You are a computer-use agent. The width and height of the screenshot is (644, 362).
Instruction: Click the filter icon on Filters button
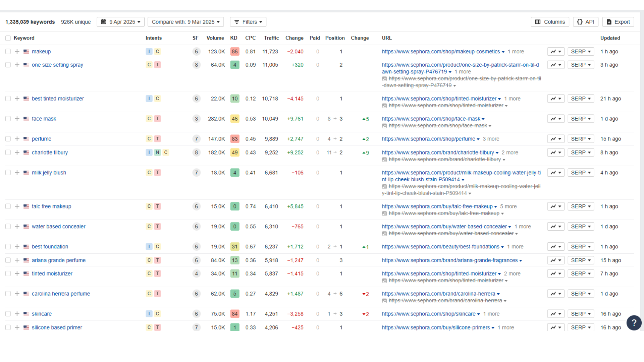click(x=237, y=22)
